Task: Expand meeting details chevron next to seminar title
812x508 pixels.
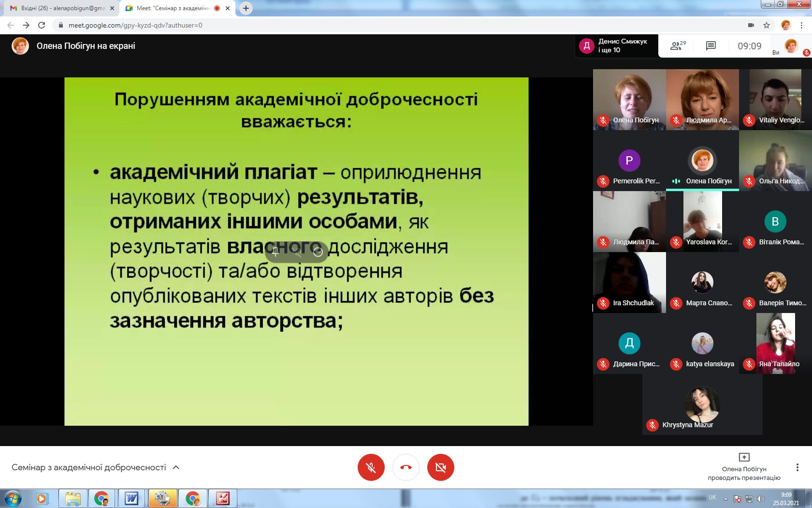Action: pyautogui.click(x=176, y=467)
